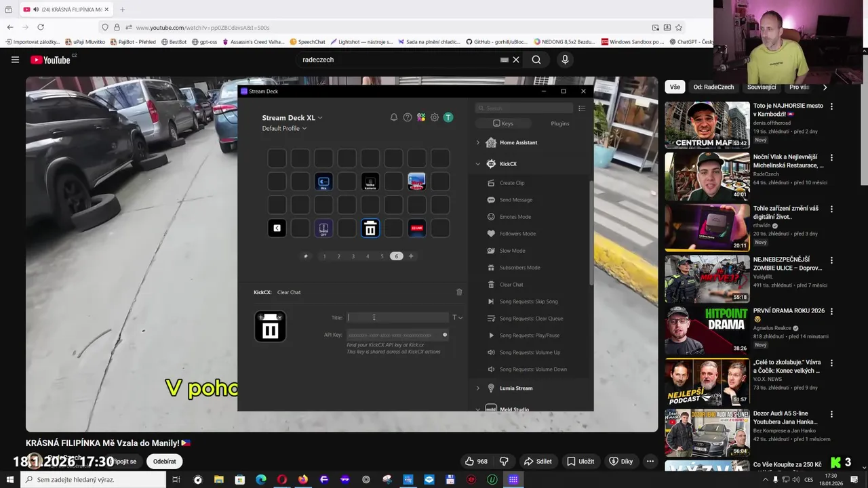Show next filter chips with right chevron
The image size is (868, 488).
(x=825, y=87)
